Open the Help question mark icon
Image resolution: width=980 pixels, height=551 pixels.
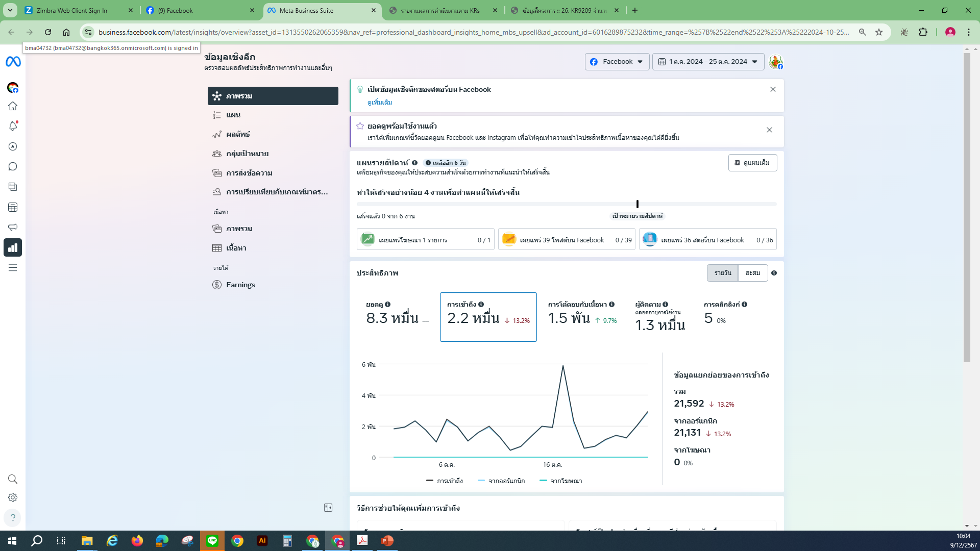pos(13,517)
